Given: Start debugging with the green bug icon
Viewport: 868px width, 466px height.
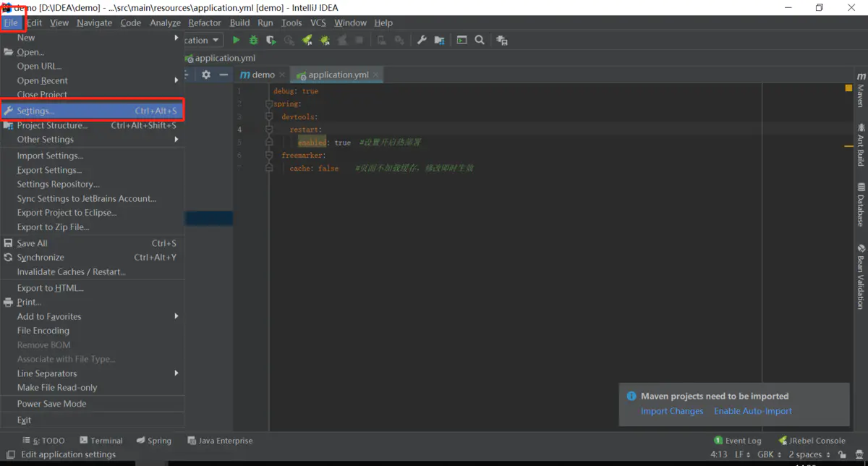Looking at the screenshot, I should tap(253, 41).
